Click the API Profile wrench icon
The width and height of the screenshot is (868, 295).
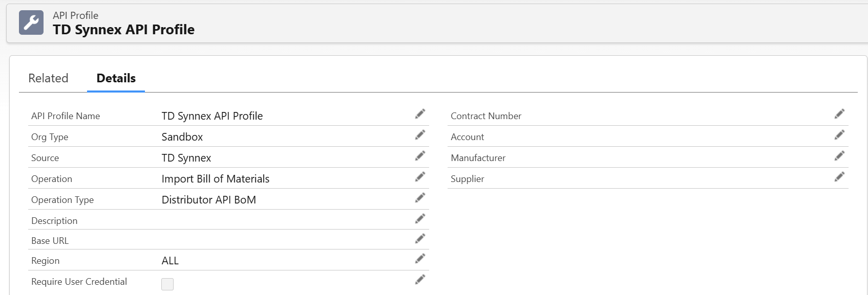click(31, 22)
